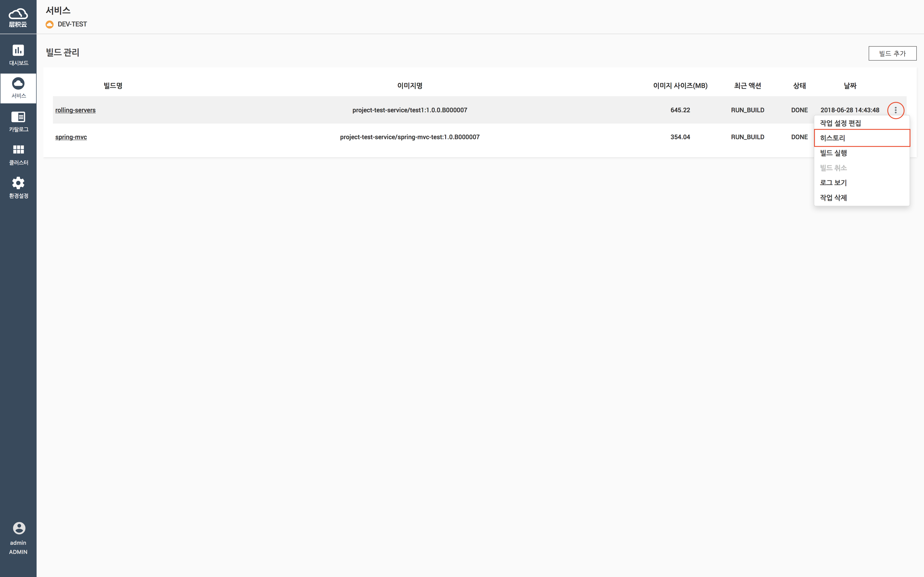This screenshot has height=577, width=924.
Task: Open the Catalog (카탈로그) sidebar icon
Action: tap(18, 117)
